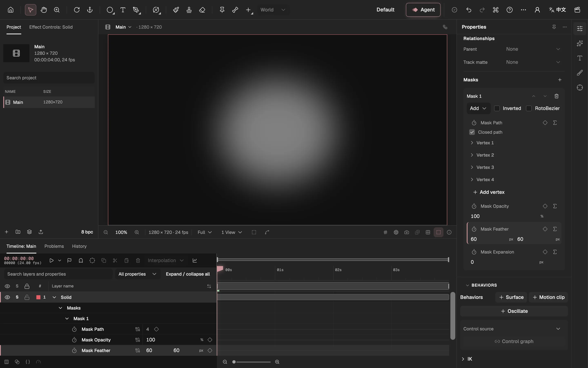Select the Text tool in toolbar
This screenshot has width=588, height=368.
pos(123,10)
